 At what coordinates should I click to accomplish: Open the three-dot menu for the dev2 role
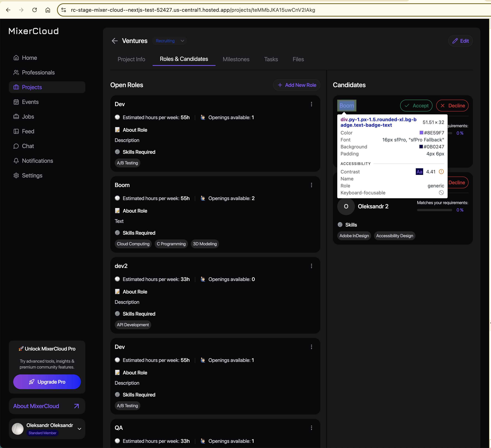311,266
